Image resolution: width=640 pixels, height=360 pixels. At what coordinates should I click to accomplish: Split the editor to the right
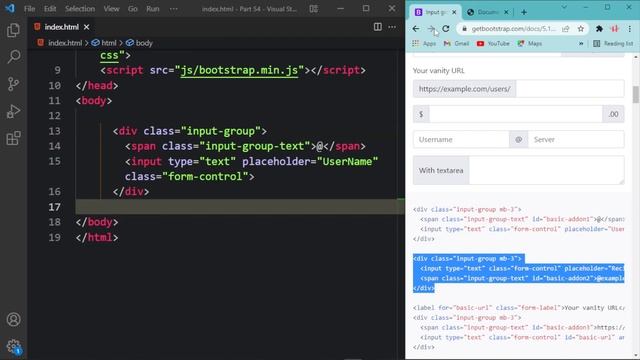click(378, 27)
